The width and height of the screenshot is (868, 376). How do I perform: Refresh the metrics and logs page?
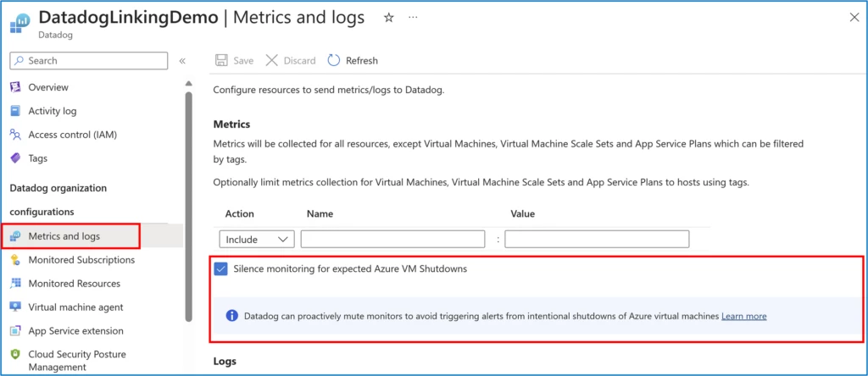point(353,61)
